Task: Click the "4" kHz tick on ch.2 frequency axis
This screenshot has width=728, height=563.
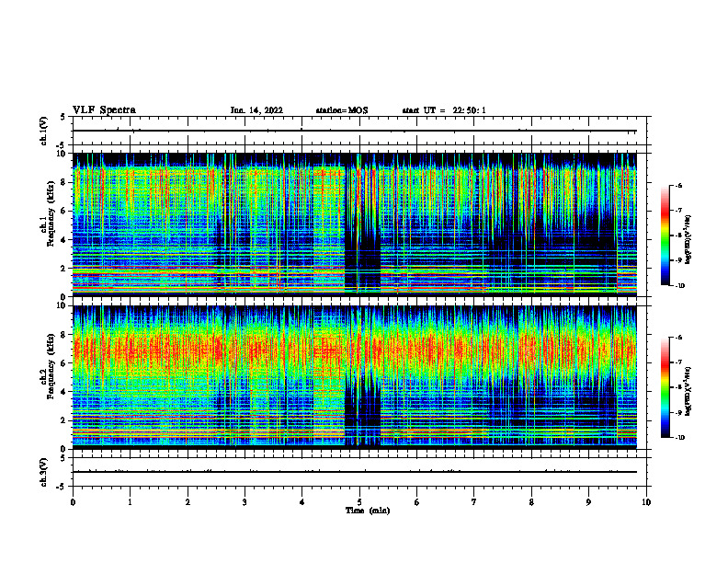Action: click(x=63, y=392)
